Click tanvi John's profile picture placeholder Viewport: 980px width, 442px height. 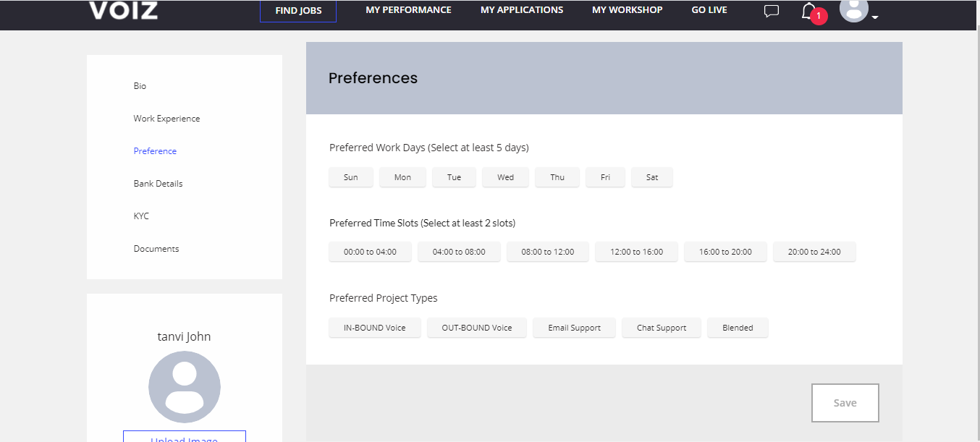(185, 387)
